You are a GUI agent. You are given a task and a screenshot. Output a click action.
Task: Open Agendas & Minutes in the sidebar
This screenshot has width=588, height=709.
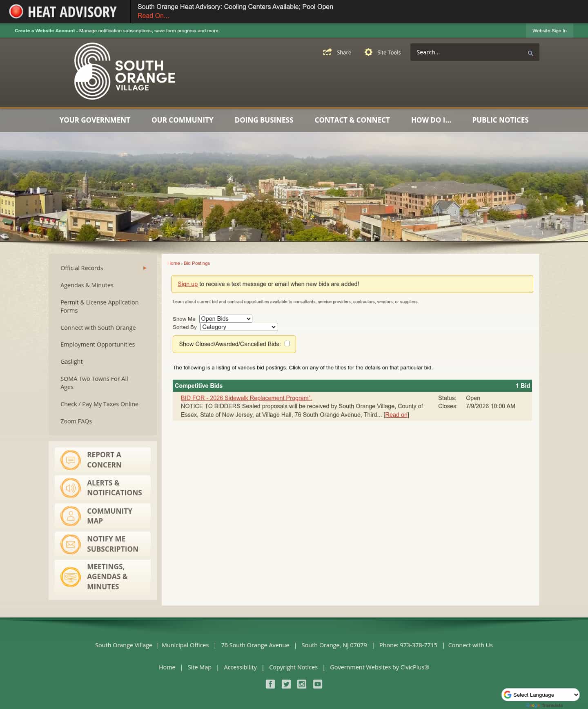pos(87,285)
